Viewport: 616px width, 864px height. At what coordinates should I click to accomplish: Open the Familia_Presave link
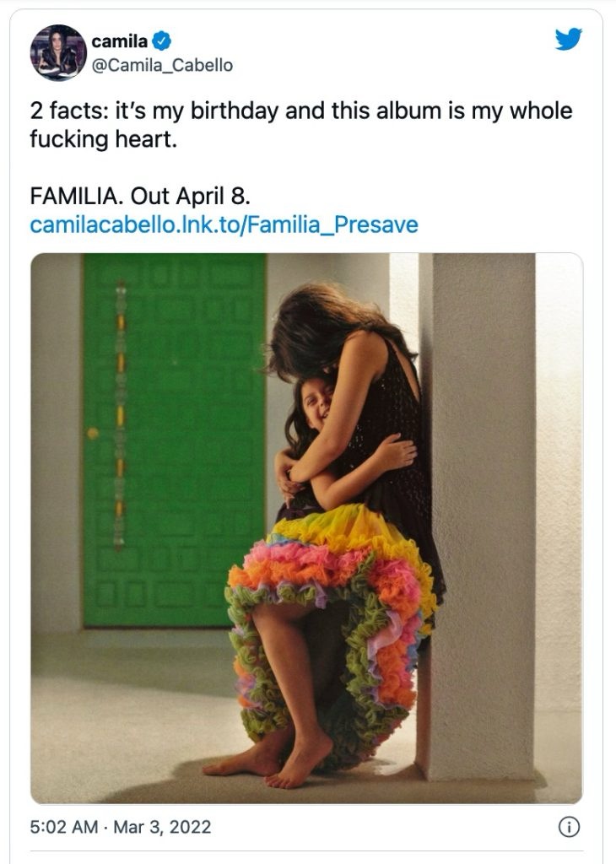224,225
